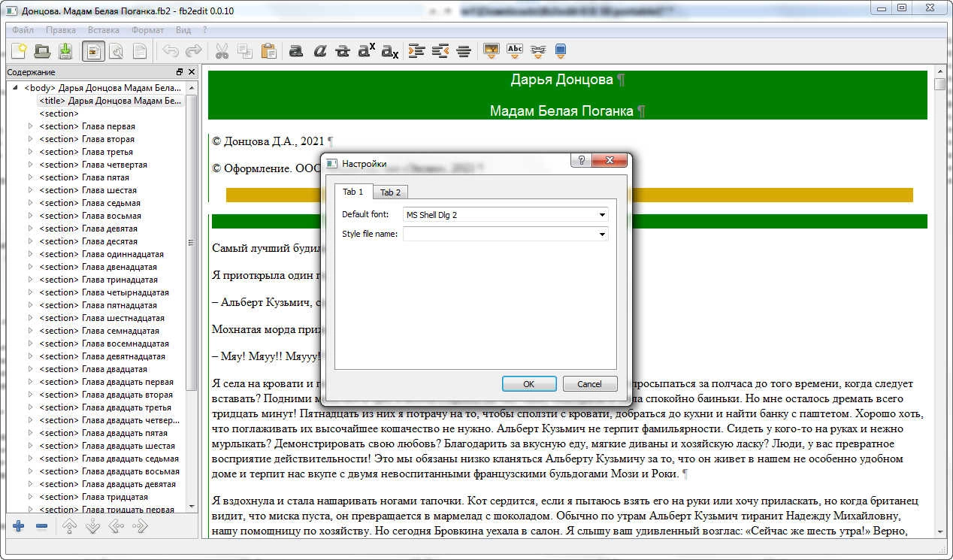Click the lines with left-pointing arrow toolbar icon

(x=440, y=51)
